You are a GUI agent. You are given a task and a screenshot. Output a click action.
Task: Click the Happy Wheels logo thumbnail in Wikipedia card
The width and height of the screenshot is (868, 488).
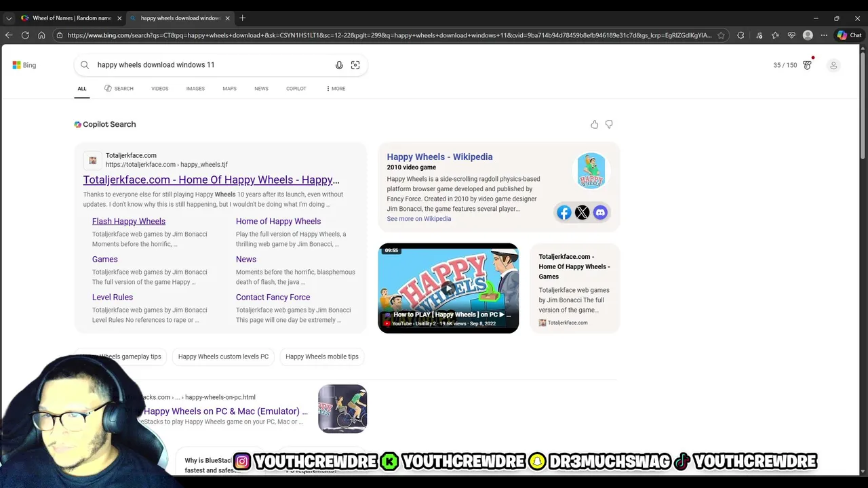(x=591, y=171)
